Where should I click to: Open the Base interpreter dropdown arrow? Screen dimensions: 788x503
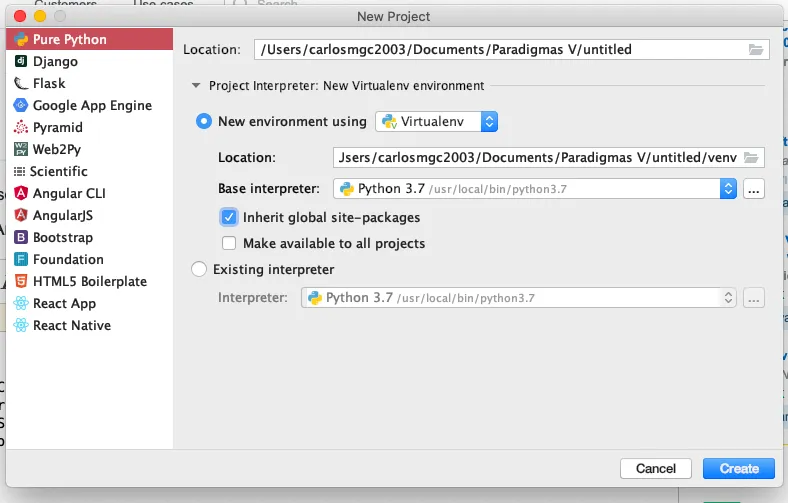click(728, 189)
